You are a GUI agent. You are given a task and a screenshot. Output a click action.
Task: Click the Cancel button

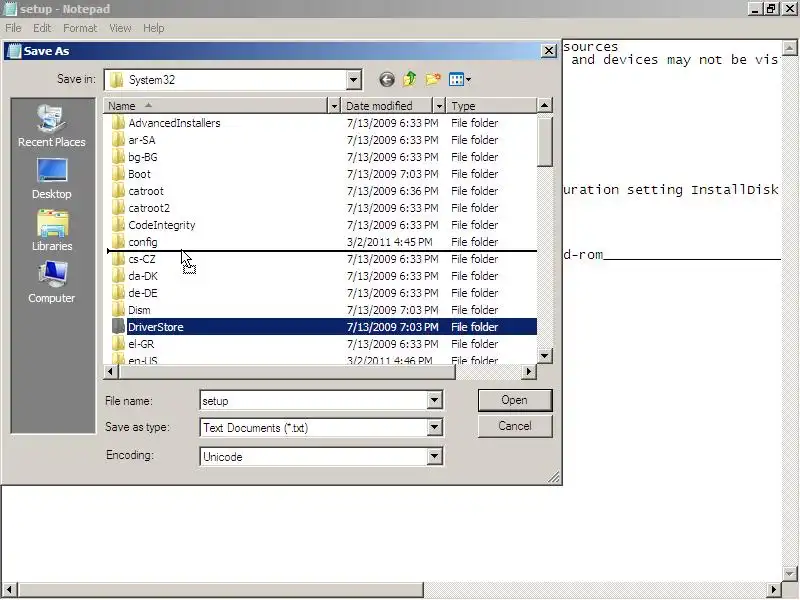click(515, 426)
